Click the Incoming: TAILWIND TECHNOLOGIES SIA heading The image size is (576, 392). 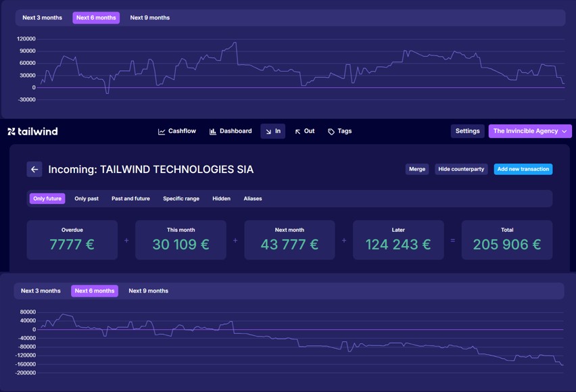151,170
